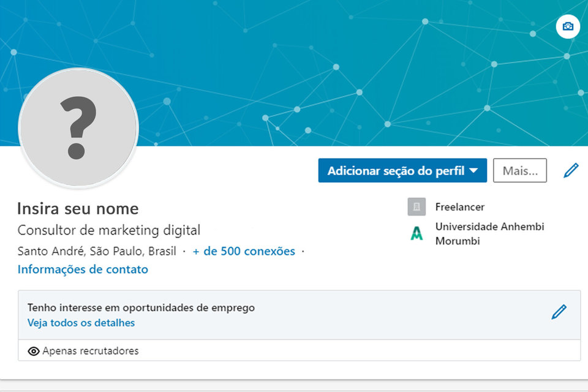The width and height of the screenshot is (588, 392).
Task: Open the 'Mais...' options button
Action: [519, 171]
